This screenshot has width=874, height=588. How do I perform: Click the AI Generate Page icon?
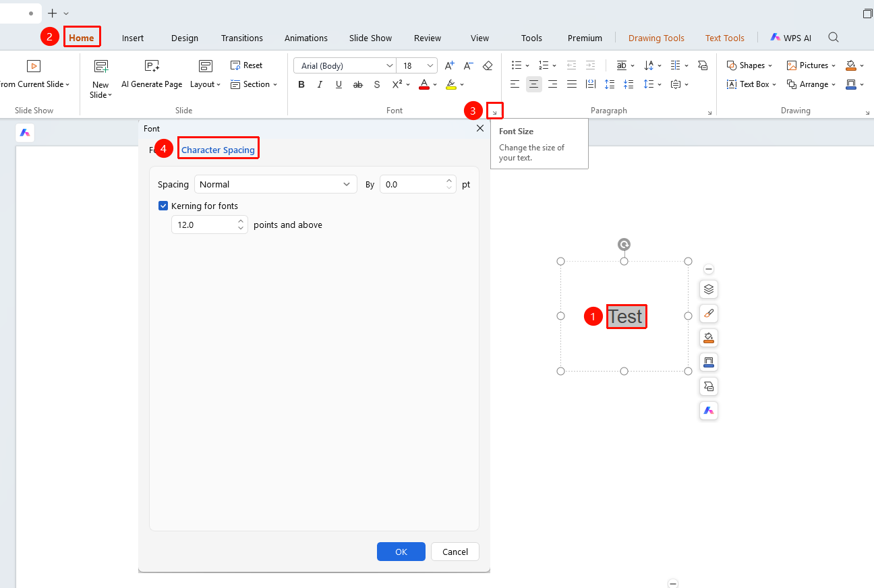point(152,65)
